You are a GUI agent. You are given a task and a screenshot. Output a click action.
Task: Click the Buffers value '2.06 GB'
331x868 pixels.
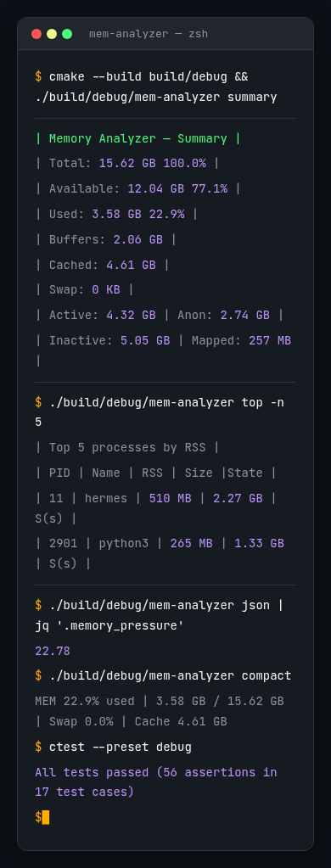pyautogui.click(x=137, y=239)
